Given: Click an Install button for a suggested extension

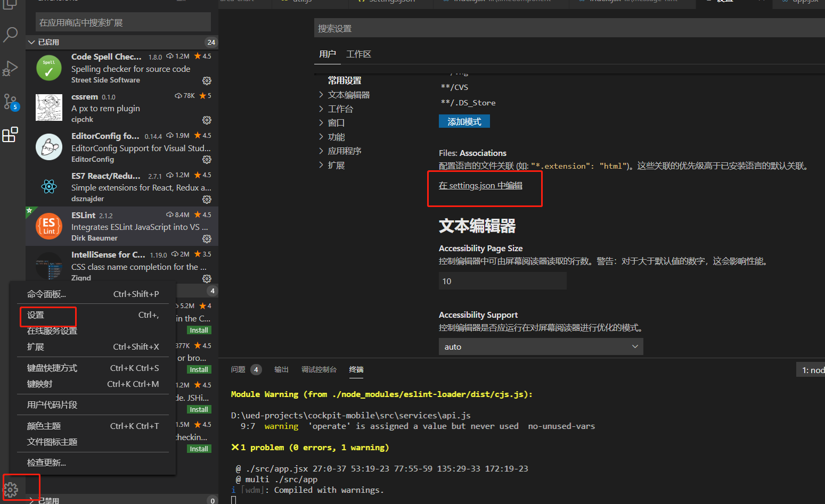Looking at the screenshot, I should 199,330.
